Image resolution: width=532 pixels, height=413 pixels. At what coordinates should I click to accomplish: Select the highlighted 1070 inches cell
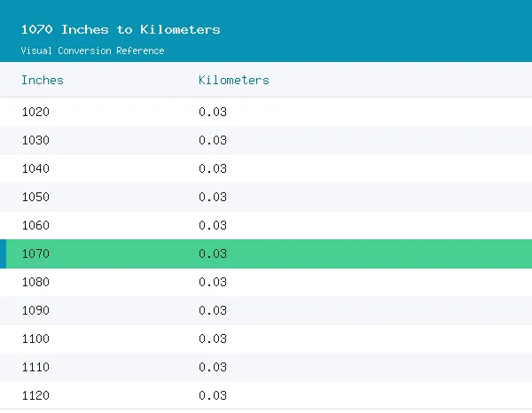coord(35,253)
